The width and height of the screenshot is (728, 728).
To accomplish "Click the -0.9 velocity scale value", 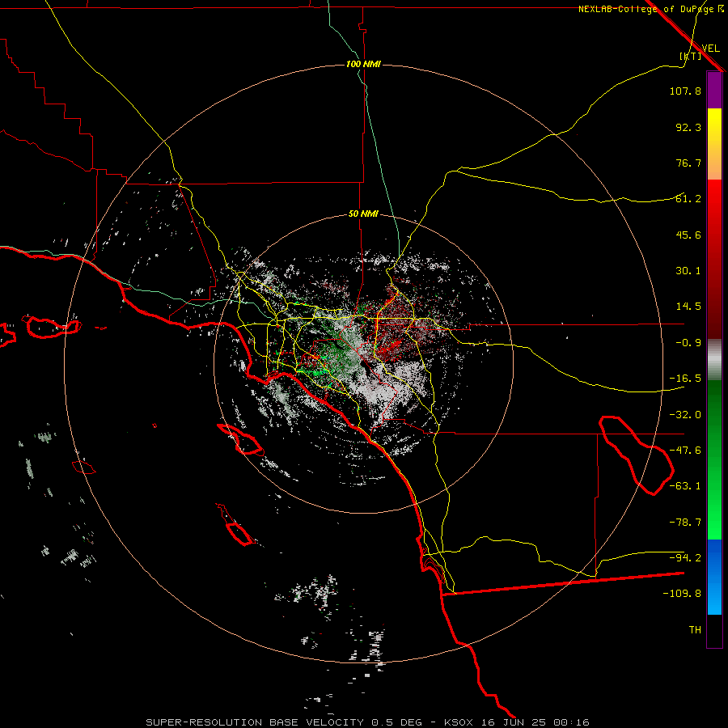I will click(688, 343).
